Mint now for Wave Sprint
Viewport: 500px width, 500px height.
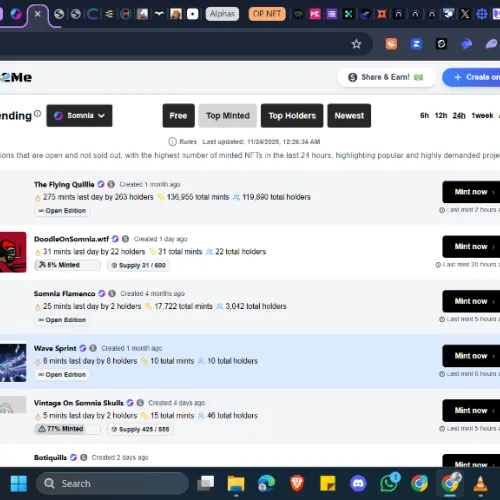tap(471, 356)
